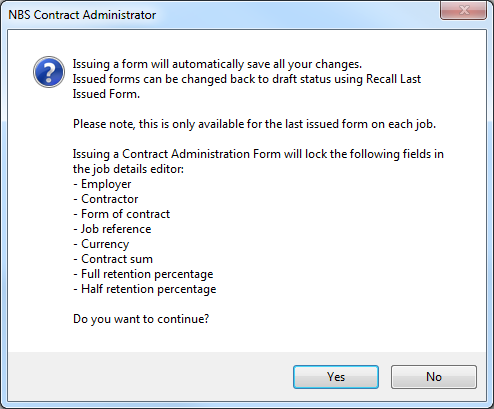
Task: Decline by clicking the No button
Action: (434, 377)
